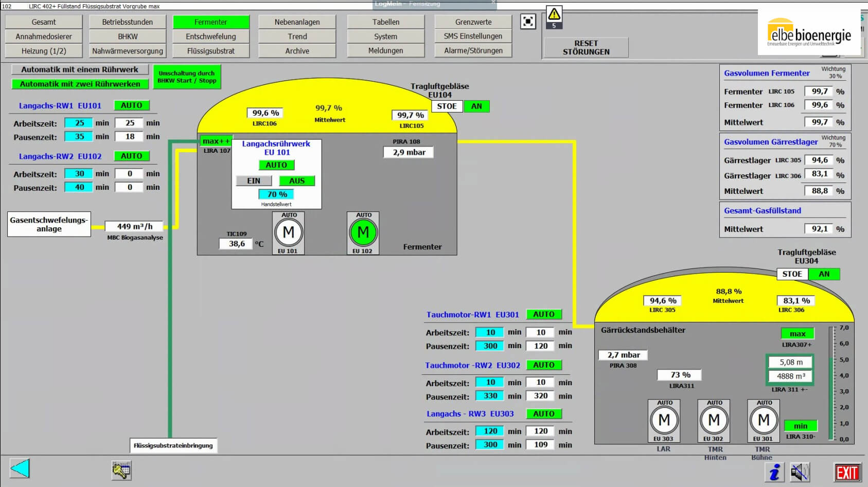Click the blue info icon
Image resolution: width=868 pixels, height=487 pixels.
(774, 472)
